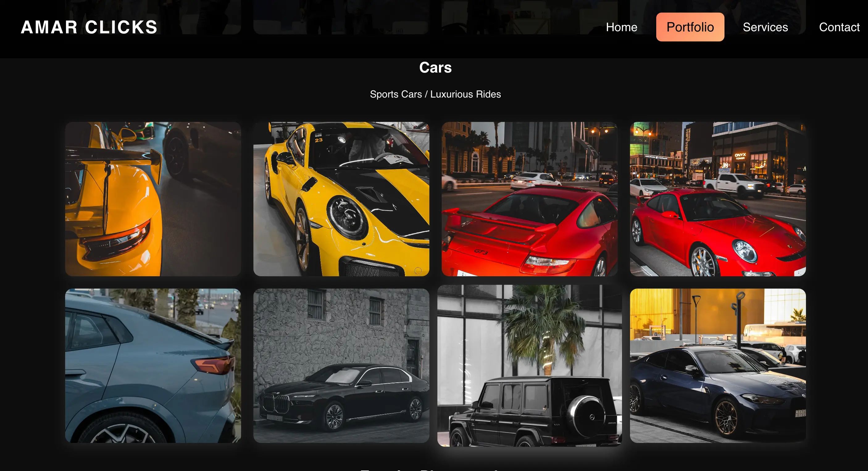Open the Contact page link
868x471 pixels.
pos(839,27)
